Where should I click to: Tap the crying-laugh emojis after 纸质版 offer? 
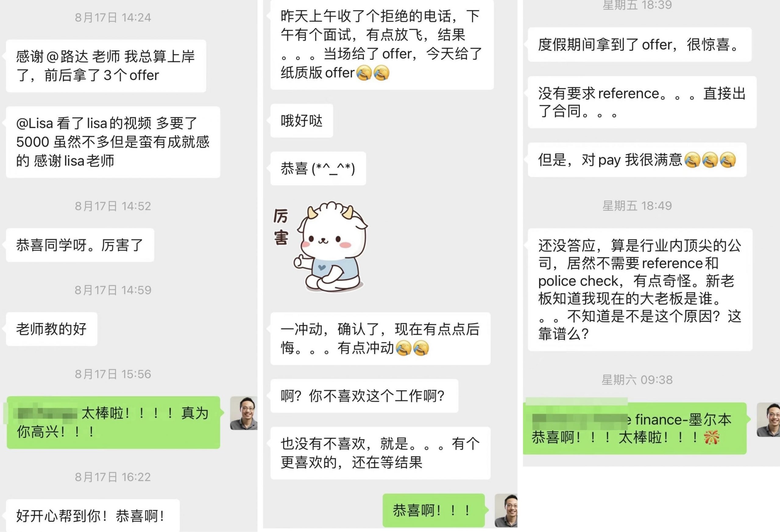[x=373, y=73]
